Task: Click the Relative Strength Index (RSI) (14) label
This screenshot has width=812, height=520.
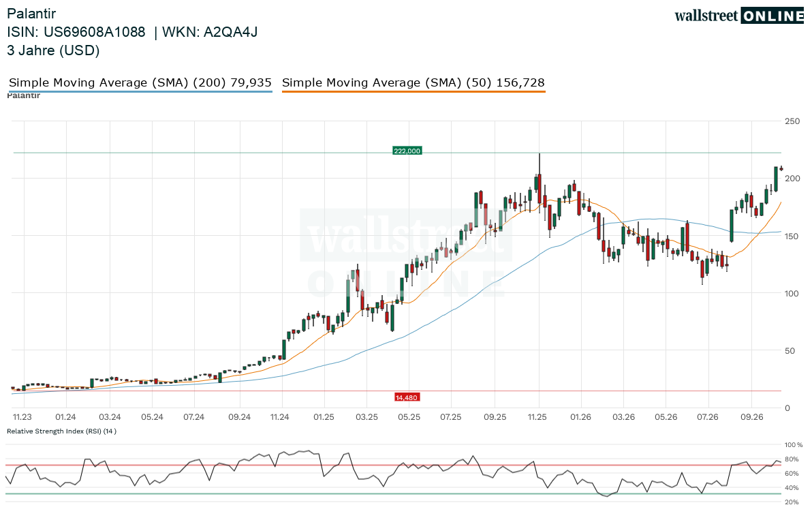Action: coord(61,431)
